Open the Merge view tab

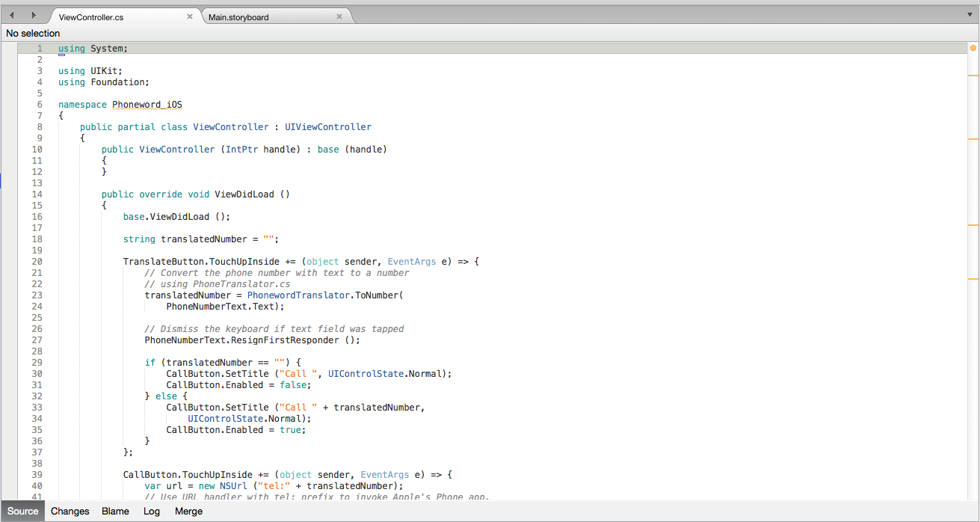188,512
